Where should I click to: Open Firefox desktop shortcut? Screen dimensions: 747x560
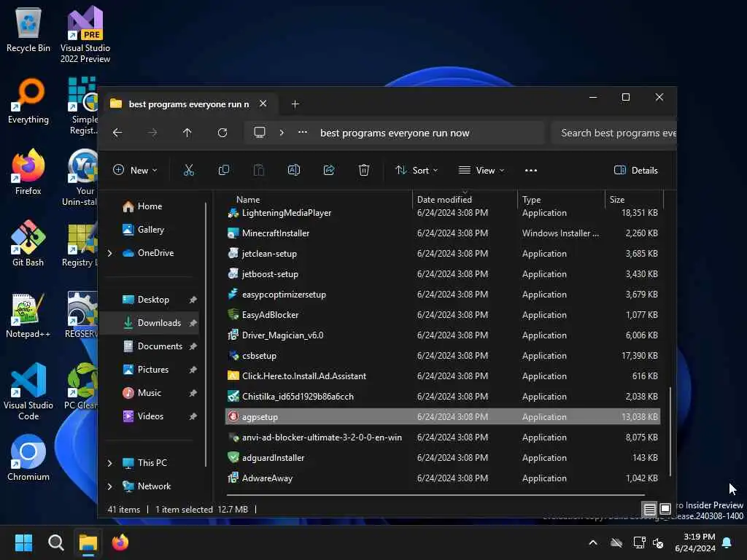click(28, 172)
